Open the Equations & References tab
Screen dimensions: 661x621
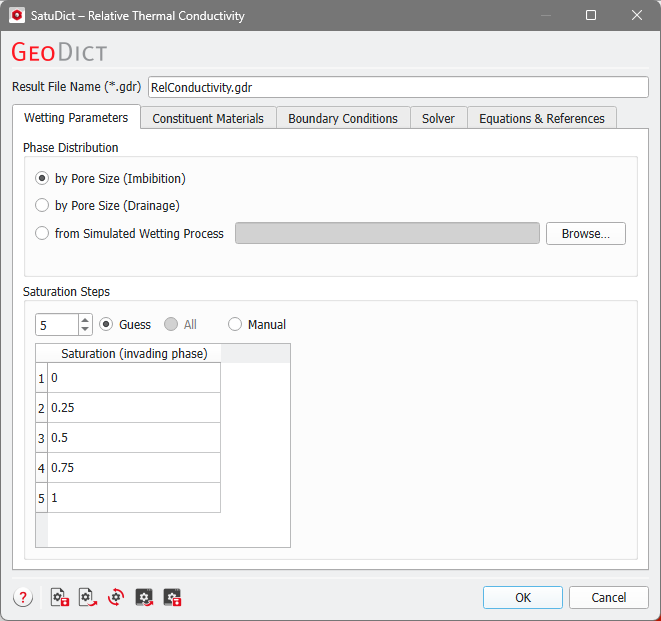pyautogui.click(x=542, y=118)
